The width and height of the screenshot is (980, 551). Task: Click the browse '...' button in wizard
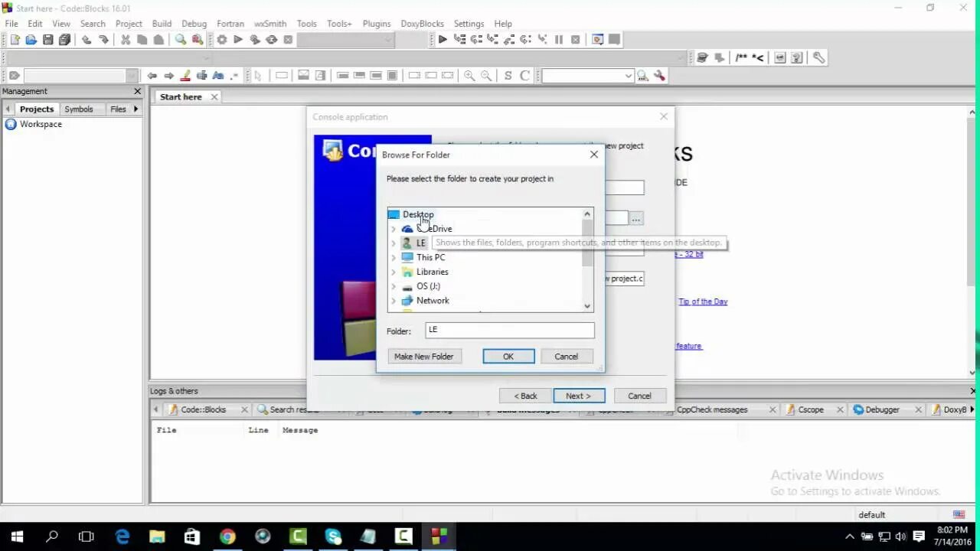pyautogui.click(x=636, y=219)
